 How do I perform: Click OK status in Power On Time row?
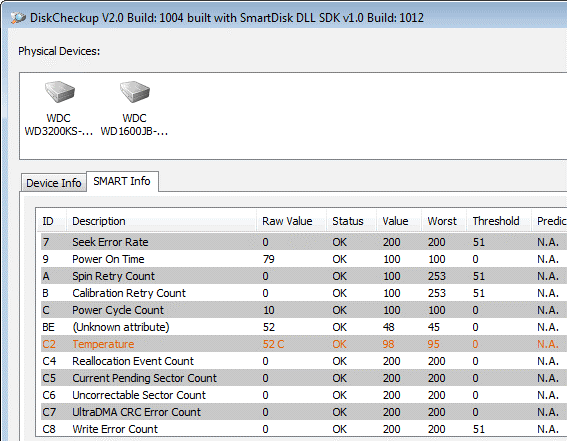340,259
